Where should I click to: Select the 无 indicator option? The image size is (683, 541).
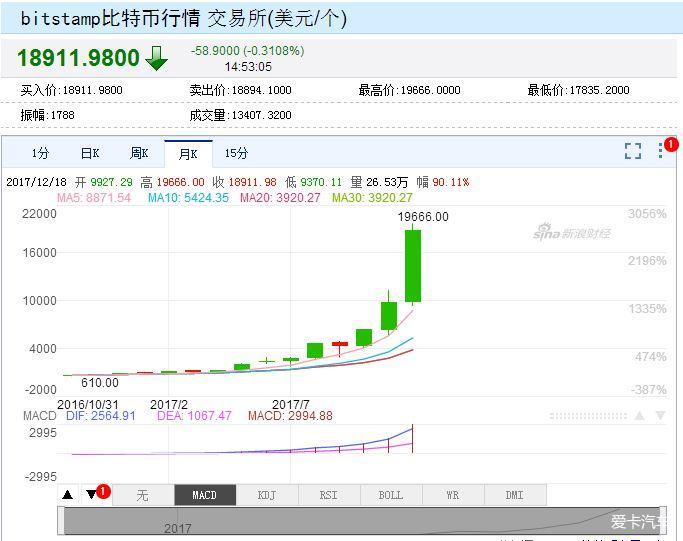(143, 495)
